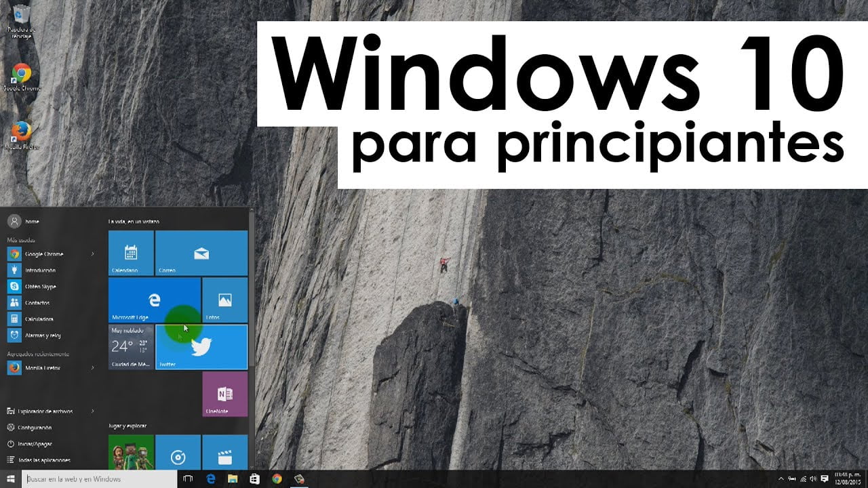Click the volume speaker icon in the tray

tap(813, 479)
